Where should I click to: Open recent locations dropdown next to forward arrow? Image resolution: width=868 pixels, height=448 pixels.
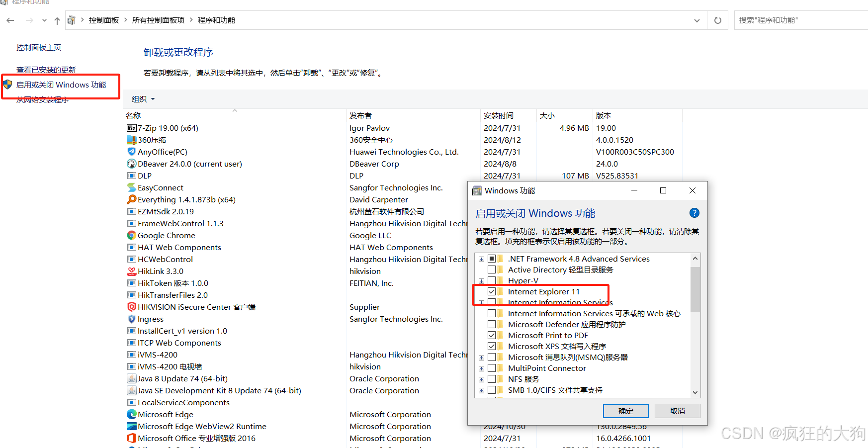point(45,20)
